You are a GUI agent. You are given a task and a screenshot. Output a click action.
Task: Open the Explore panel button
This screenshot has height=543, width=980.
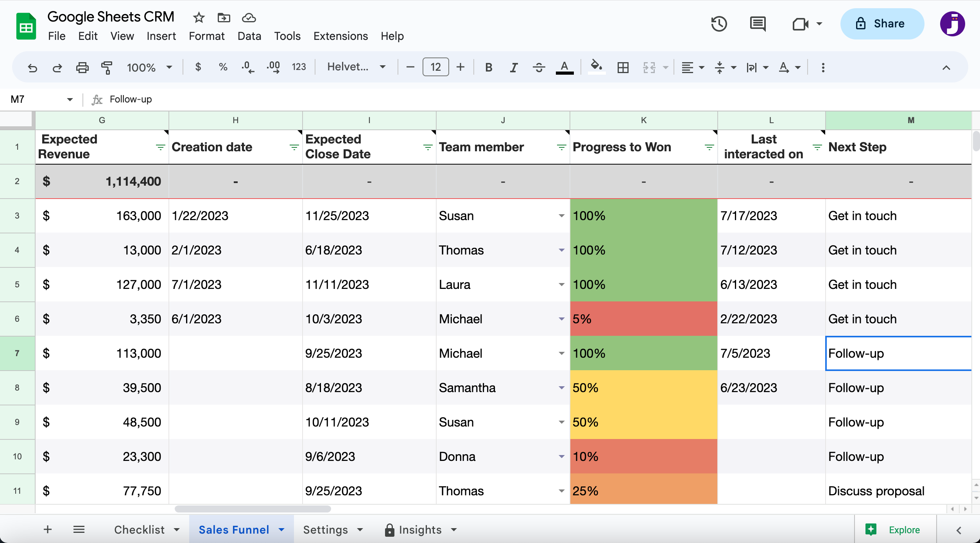(895, 530)
